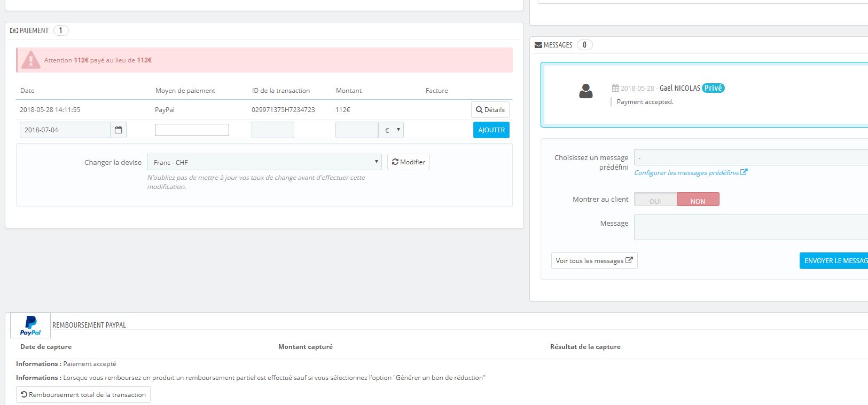Open the payment date calendar icon
The height and width of the screenshot is (405, 868).
tap(119, 130)
